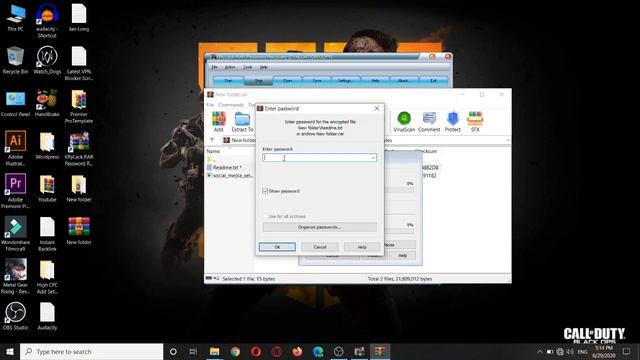640x360 pixels.
Task: Select the Watch_Dogs desktop icon
Action: (47, 60)
